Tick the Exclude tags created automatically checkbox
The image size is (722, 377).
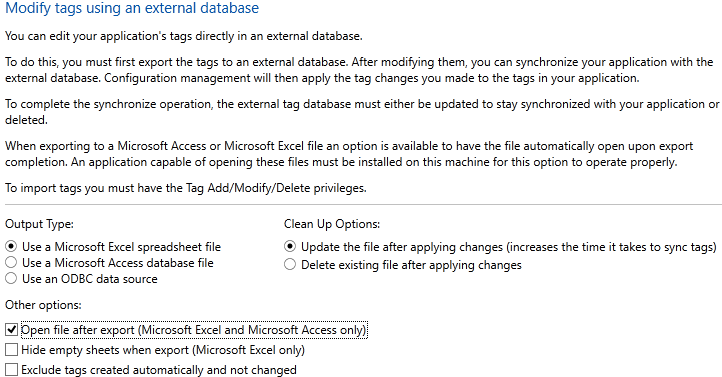coord(12,370)
